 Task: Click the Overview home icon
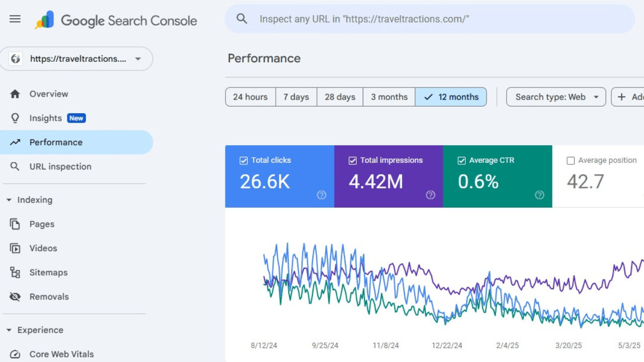pyautogui.click(x=15, y=94)
